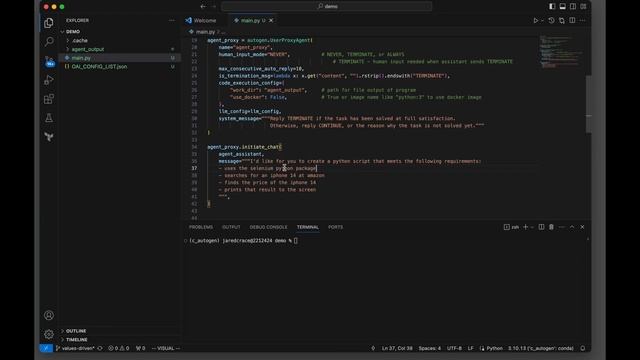Toggle primary sidebar visibility
640x360 pixels.
552,7
